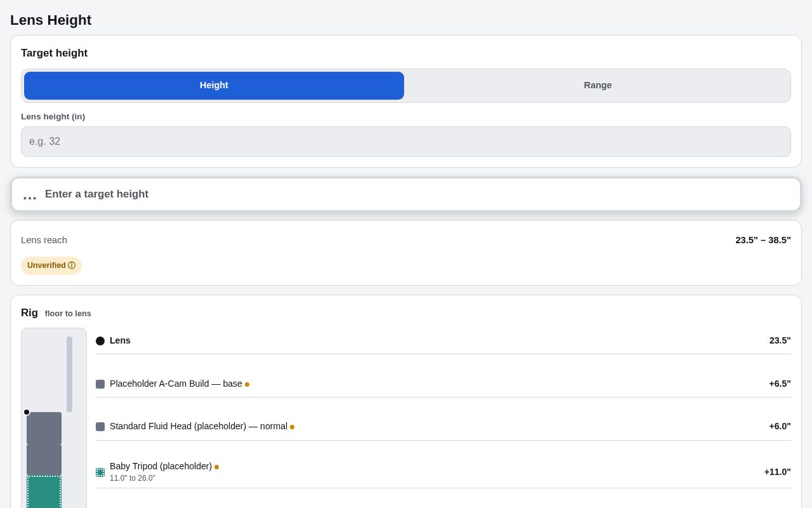Screen dimensions: 812x508
Task: Click the lens marker dot in rig diagram
Action: tap(27, 412)
